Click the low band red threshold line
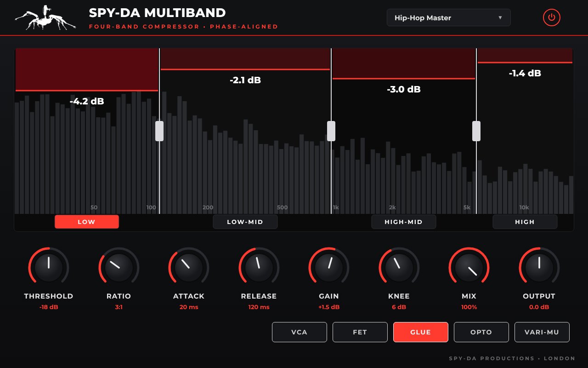Viewport: 588px width, 368px height. pos(87,91)
